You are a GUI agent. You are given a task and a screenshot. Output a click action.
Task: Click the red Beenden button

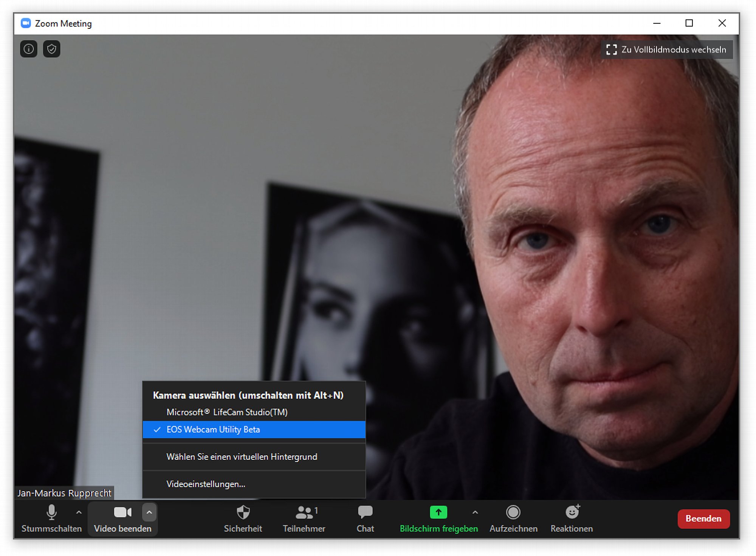pos(703,519)
